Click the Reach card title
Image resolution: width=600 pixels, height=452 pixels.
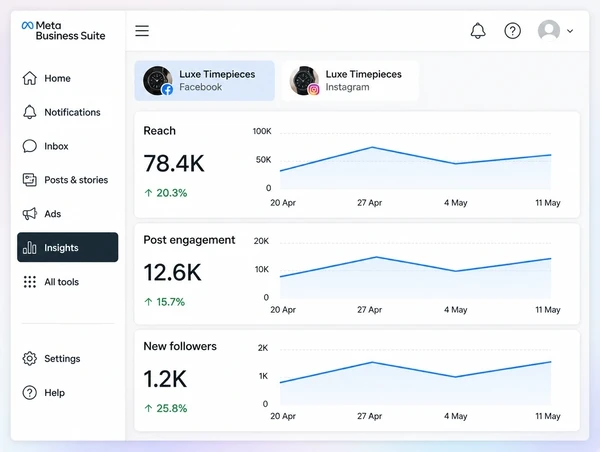pyautogui.click(x=160, y=131)
